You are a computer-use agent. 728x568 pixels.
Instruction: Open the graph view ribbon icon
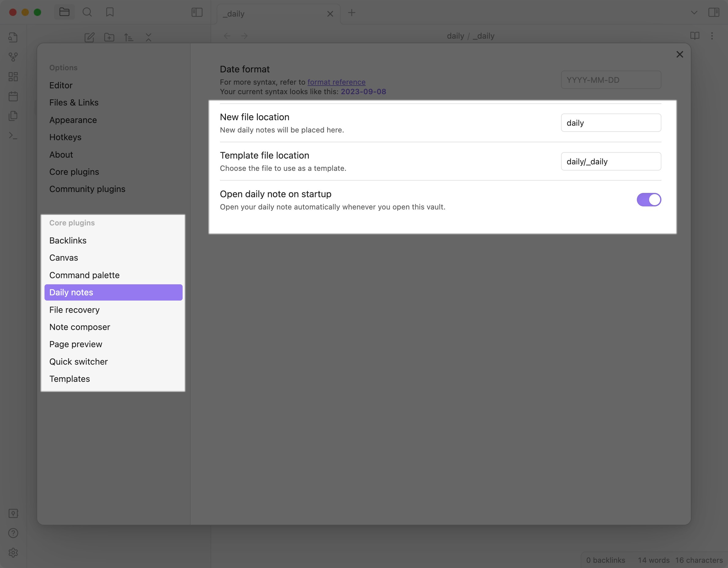[13, 57]
